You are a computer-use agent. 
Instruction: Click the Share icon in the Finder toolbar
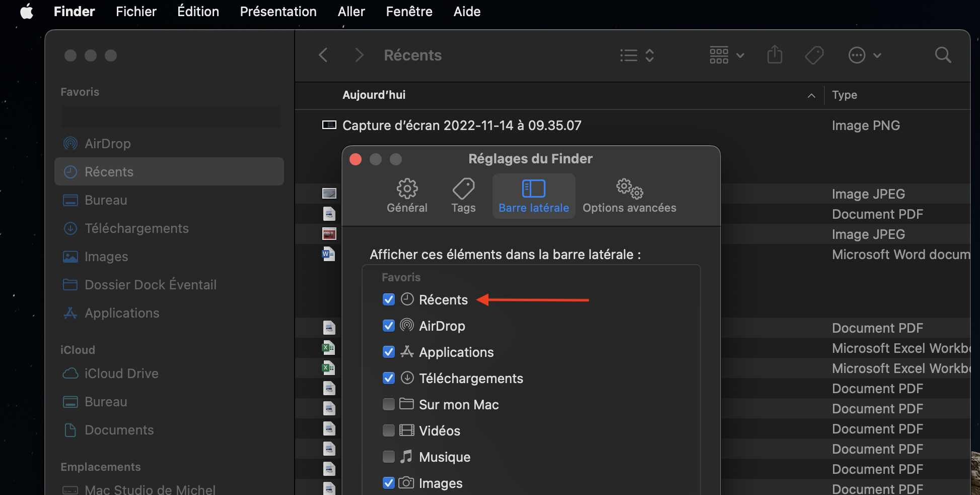click(775, 54)
